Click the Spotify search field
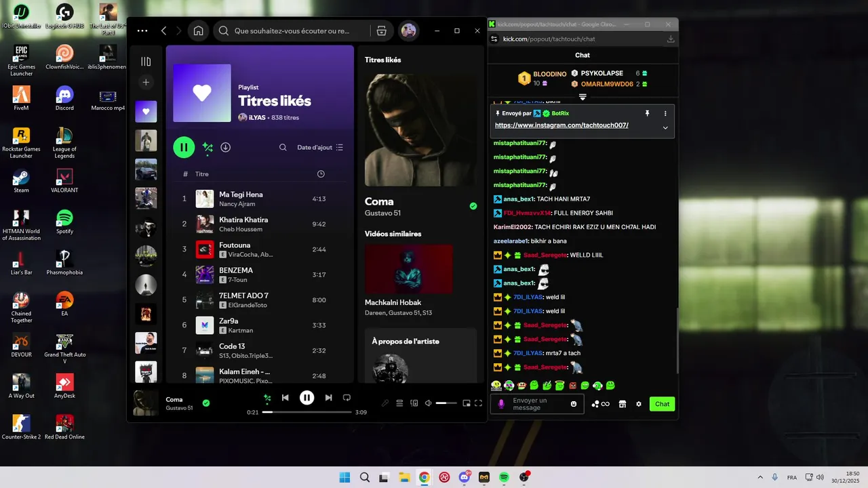 point(292,30)
